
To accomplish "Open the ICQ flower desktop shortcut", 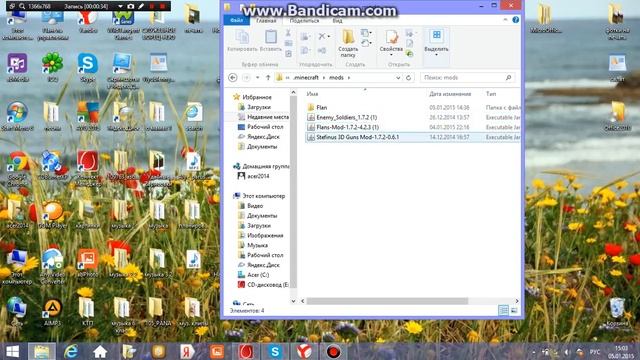I will point(53,68).
